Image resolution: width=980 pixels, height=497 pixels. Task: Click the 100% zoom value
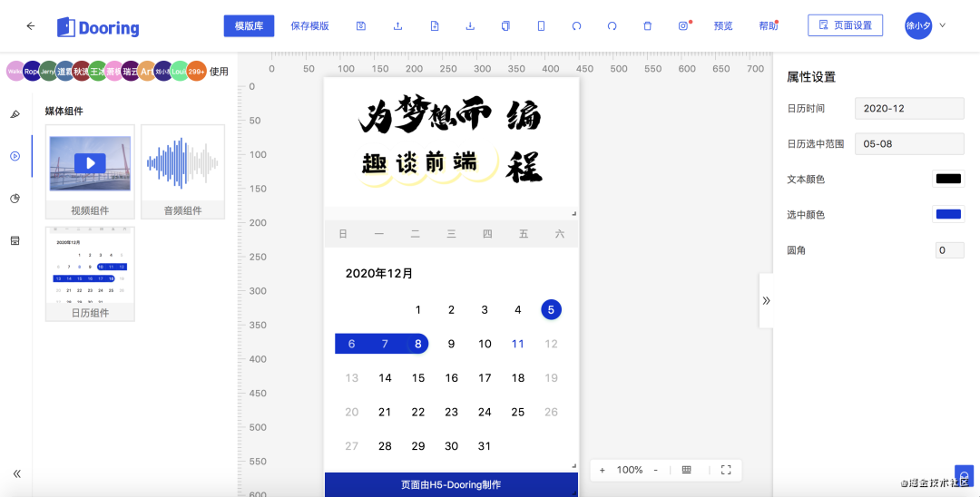[x=630, y=470]
